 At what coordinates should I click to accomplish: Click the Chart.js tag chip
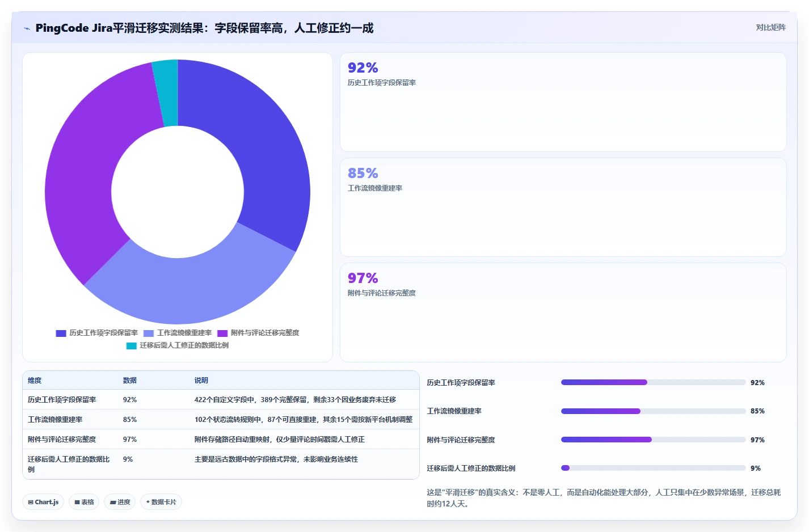43,502
